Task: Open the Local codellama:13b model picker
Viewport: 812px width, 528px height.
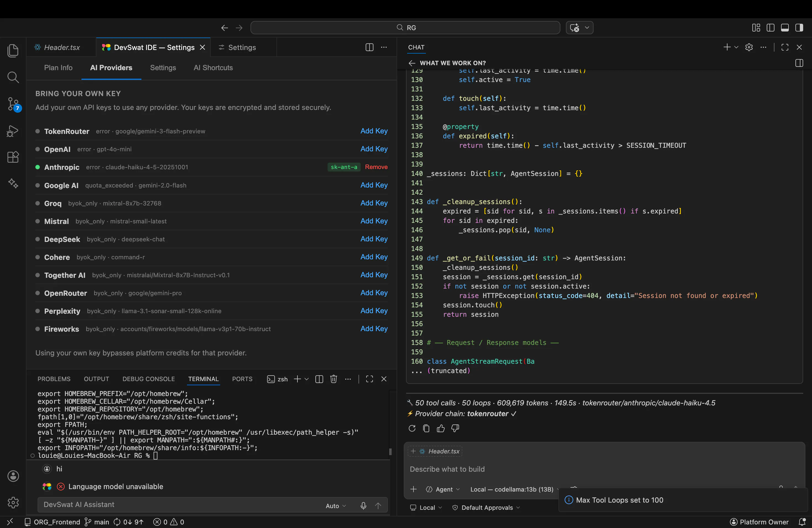Action: [515, 489]
